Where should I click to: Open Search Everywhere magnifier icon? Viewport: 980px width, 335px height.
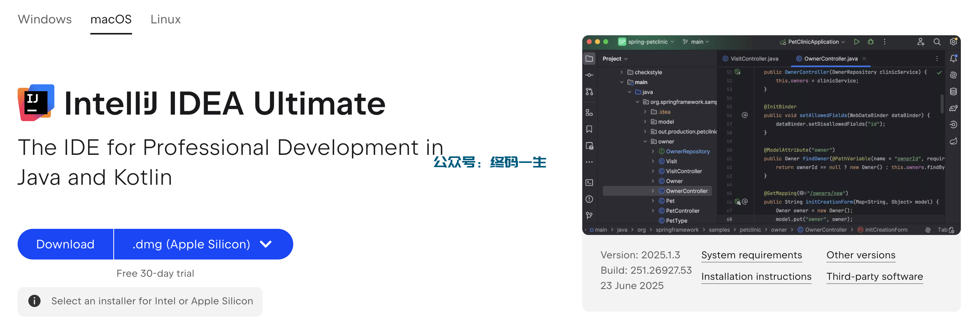(x=937, y=42)
